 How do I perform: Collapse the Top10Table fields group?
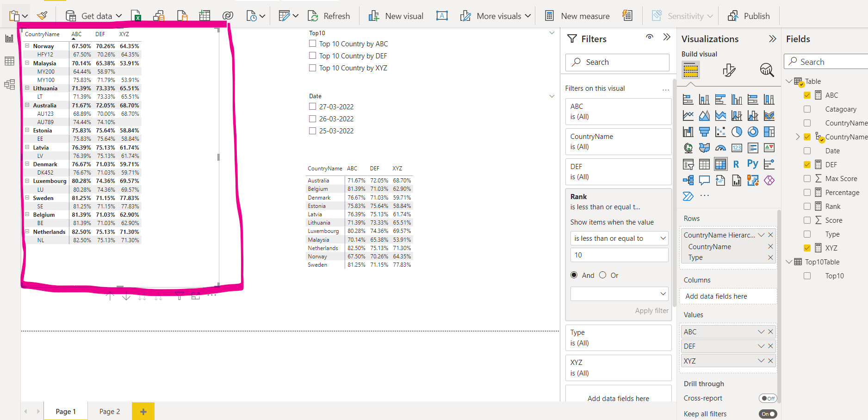(789, 262)
